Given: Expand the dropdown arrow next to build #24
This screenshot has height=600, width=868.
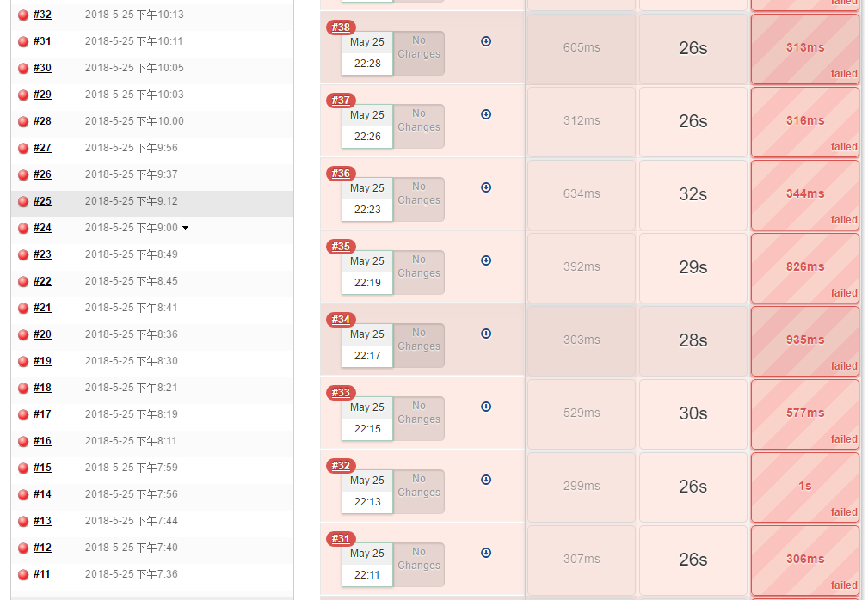Looking at the screenshot, I should 186,228.
